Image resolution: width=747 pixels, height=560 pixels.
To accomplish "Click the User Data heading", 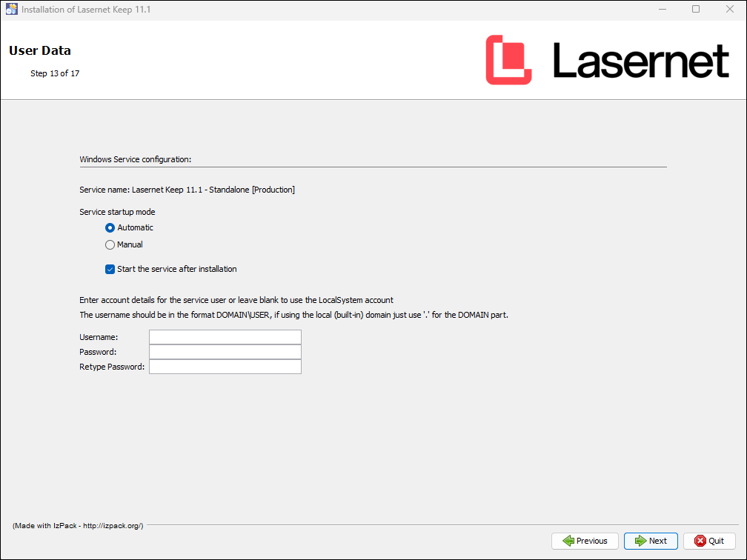I will coord(40,51).
